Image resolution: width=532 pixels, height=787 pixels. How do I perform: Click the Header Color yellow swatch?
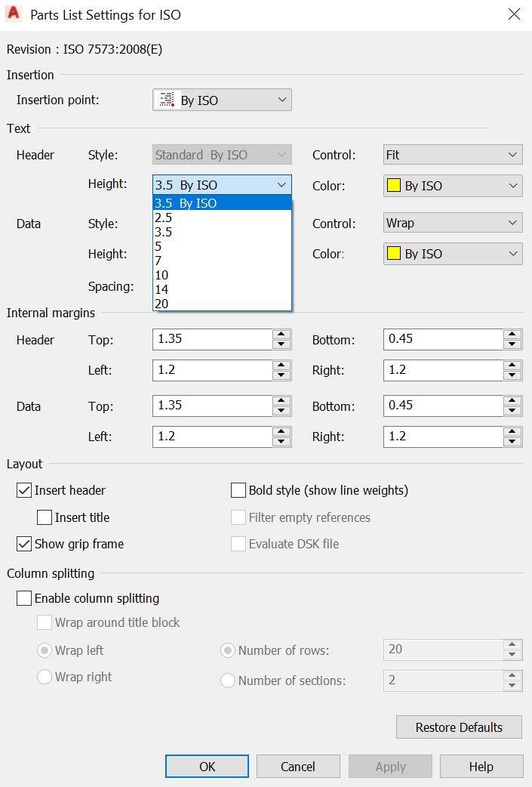click(x=394, y=186)
